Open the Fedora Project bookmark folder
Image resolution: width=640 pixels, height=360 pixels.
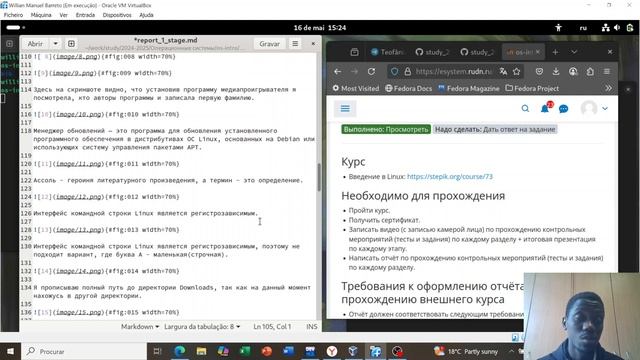[532, 88]
